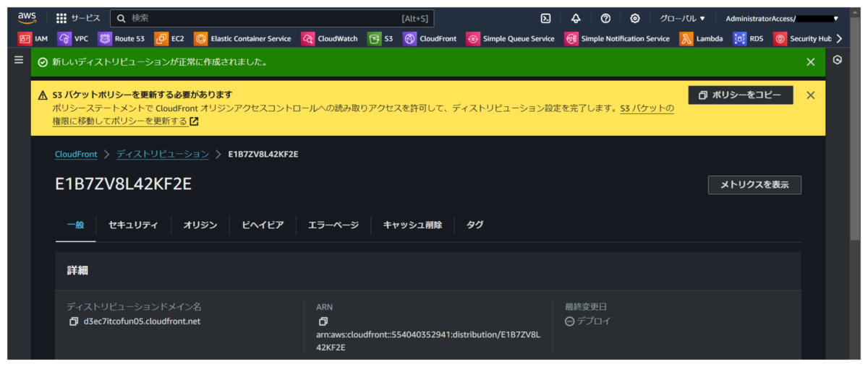Open the IAM shortcut icon
868x367 pixels.
pos(25,39)
